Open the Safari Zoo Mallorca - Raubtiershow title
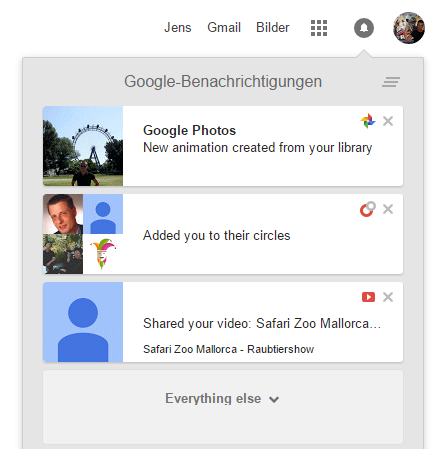440x449 pixels. point(228,349)
